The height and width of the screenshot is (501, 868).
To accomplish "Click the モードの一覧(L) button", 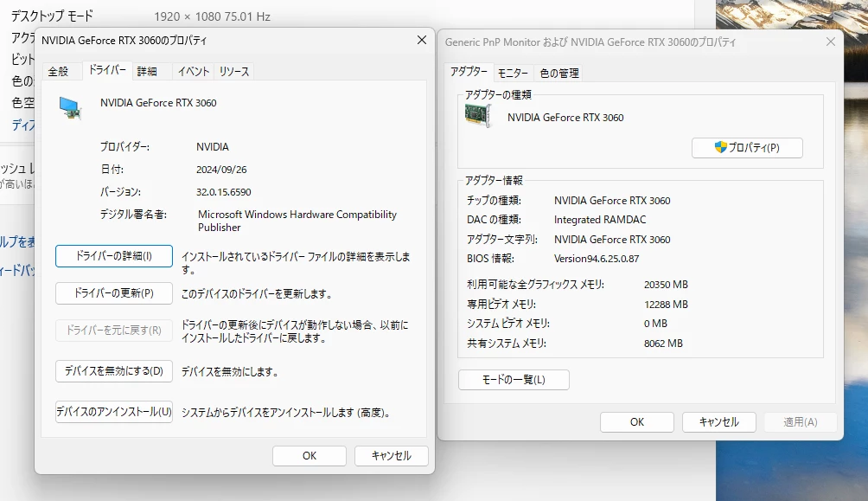I will coord(514,380).
